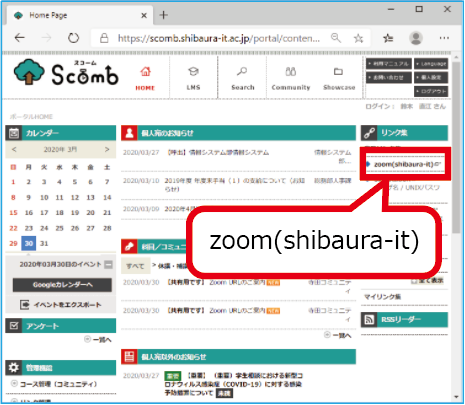Click the 利用マニュアル button
Image resolution: width=465 pixels, height=405 pixels.
coord(389,64)
